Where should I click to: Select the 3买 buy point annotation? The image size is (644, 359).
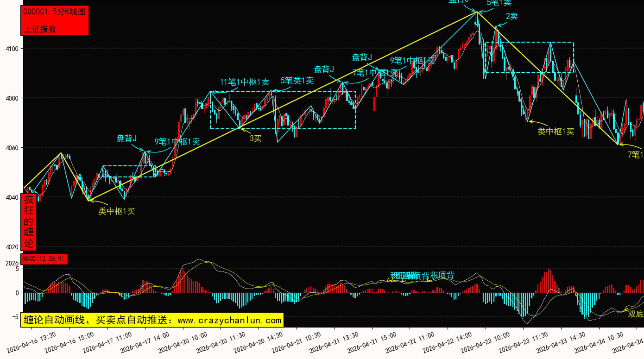pyautogui.click(x=255, y=138)
